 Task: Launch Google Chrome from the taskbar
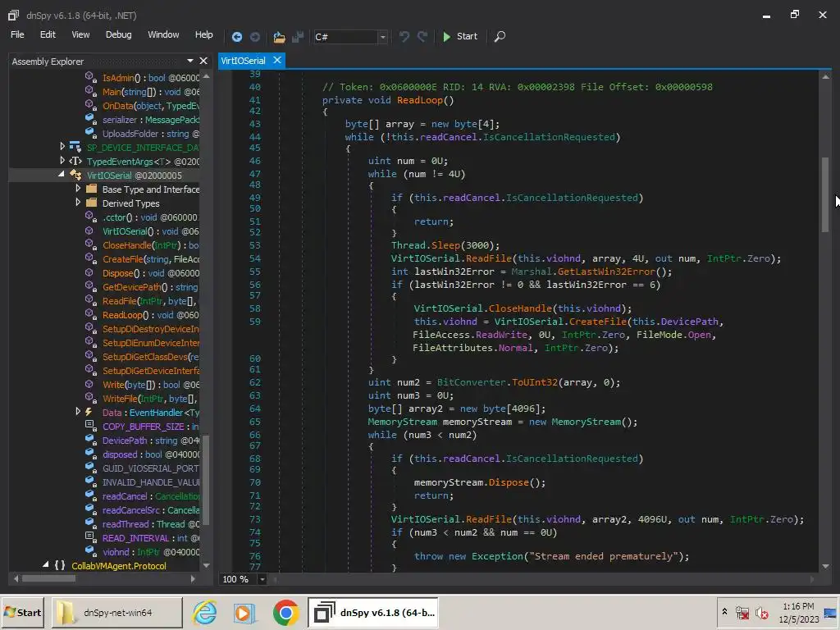(285, 613)
